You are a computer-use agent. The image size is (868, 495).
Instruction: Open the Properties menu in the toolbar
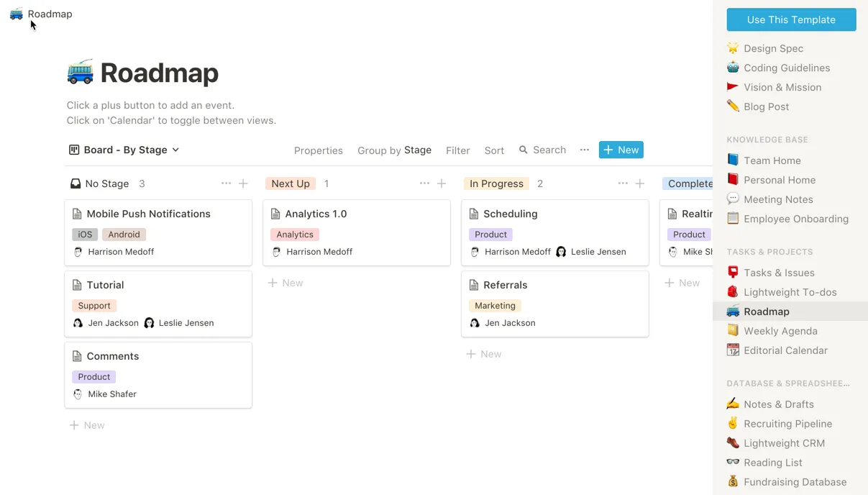click(x=318, y=150)
